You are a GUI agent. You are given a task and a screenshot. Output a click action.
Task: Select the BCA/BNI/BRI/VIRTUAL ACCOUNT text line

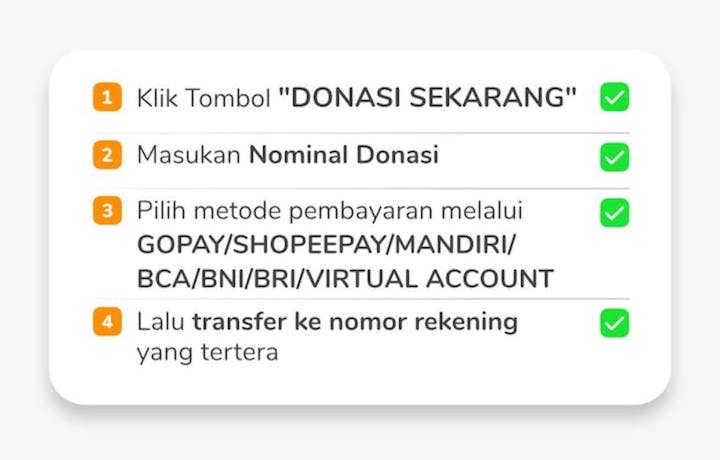point(345,279)
